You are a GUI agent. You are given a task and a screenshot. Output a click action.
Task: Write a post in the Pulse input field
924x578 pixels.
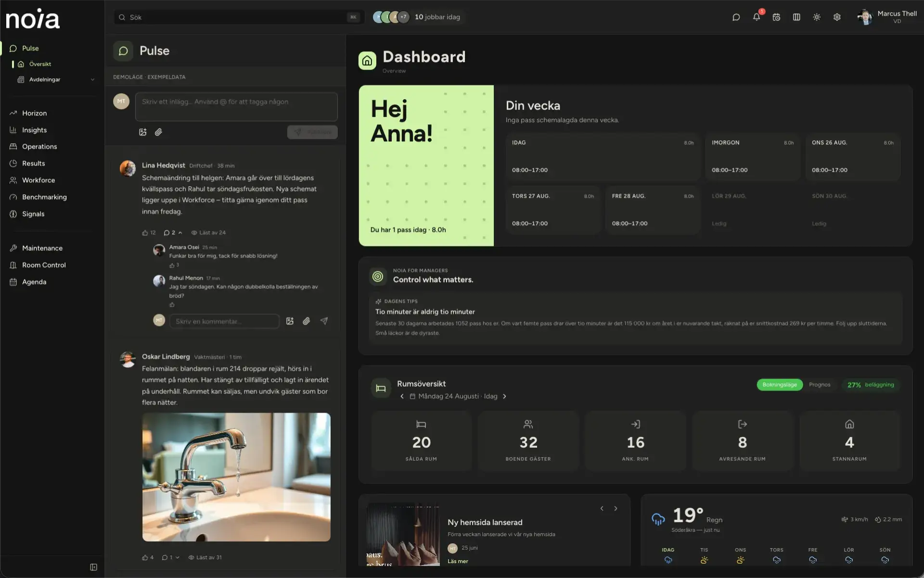236,107
